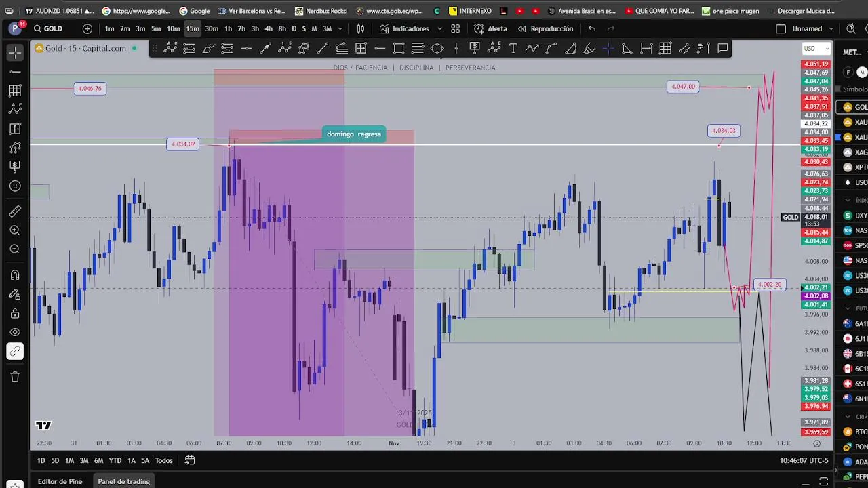Select the brush drawing tool in favorites bar
The width and height of the screenshot is (868, 488).
(x=208, y=48)
